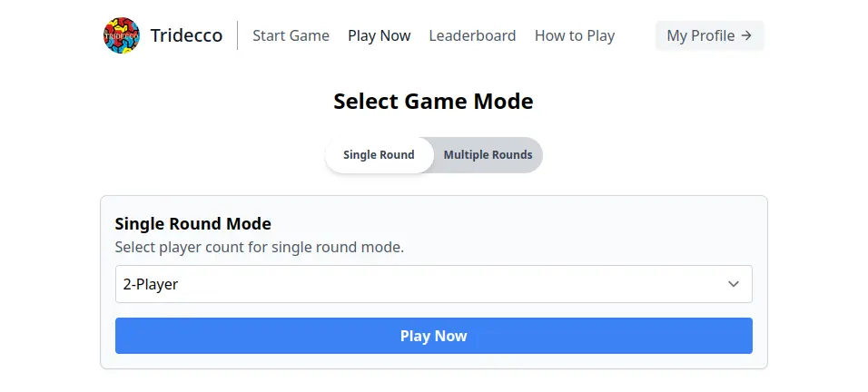Switch to Multiple Rounds mode
The width and height of the screenshot is (868, 392).
point(488,155)
